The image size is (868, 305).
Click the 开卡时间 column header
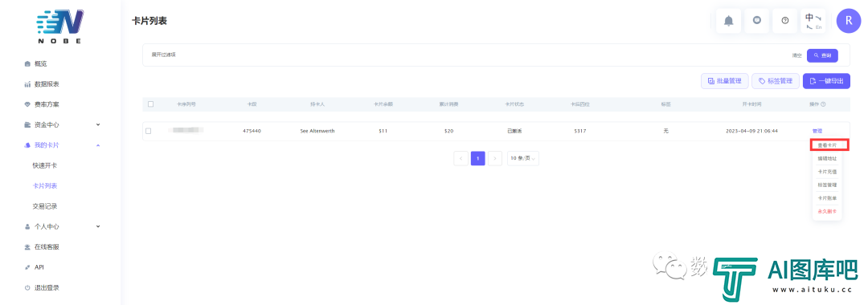click(751, 104)
